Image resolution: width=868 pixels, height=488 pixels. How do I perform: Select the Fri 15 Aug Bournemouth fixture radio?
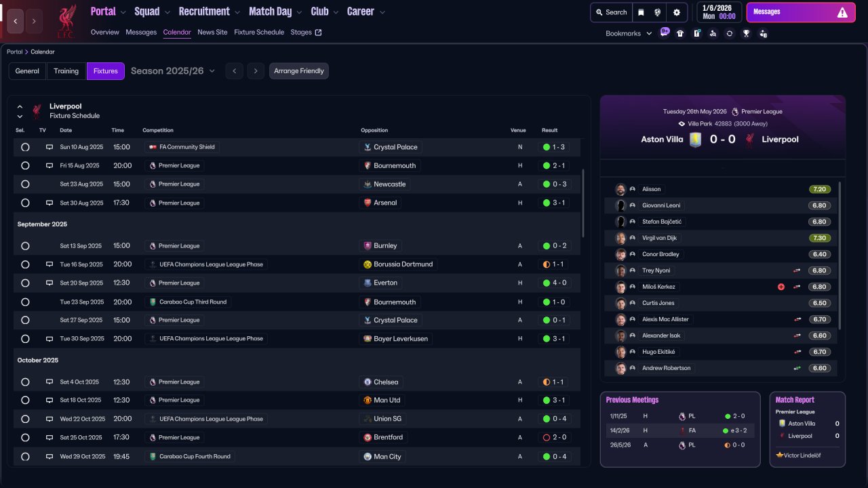coord(25,165)
